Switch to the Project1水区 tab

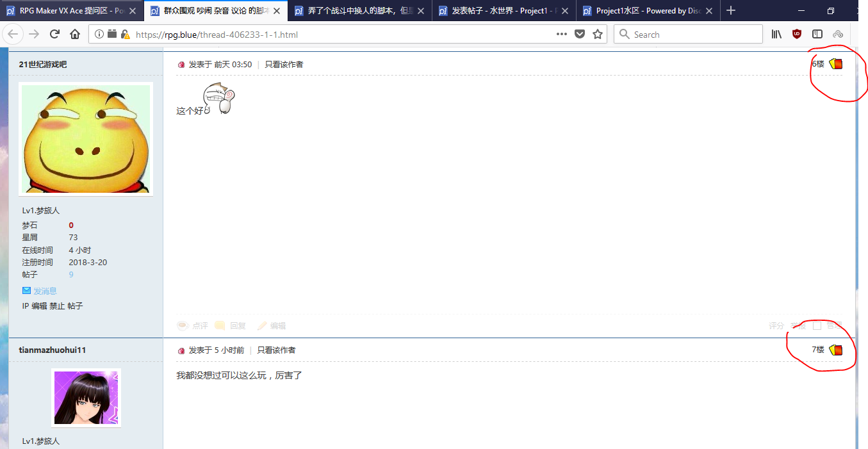(x=648, y=11)
